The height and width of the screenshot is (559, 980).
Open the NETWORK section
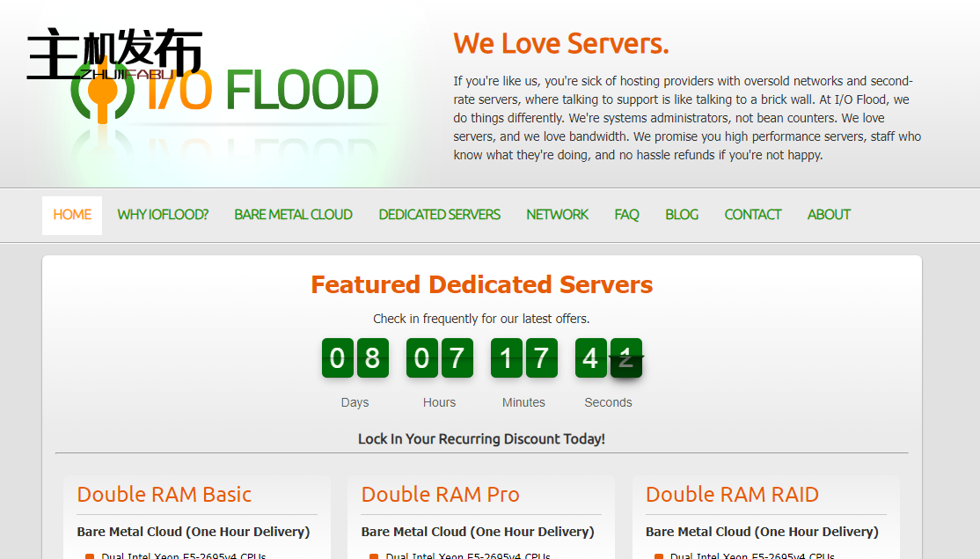pyautogui.click(x=557, y=214)
